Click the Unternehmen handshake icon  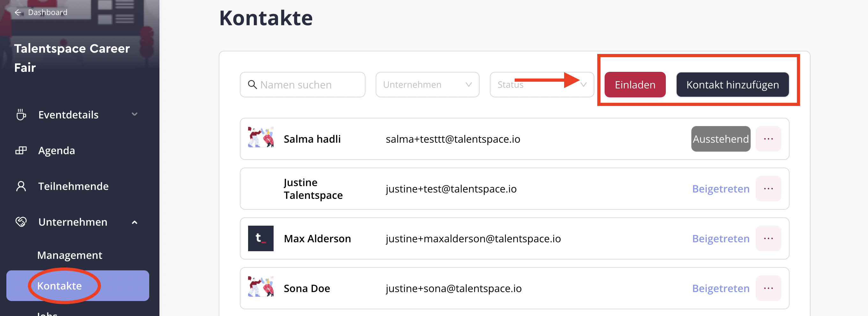(21, 222)
